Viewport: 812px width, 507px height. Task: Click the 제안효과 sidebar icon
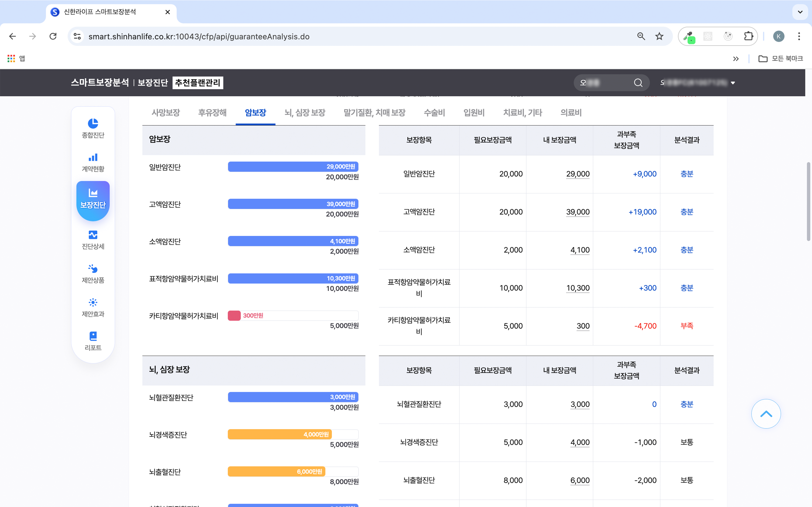coord(93,303)
